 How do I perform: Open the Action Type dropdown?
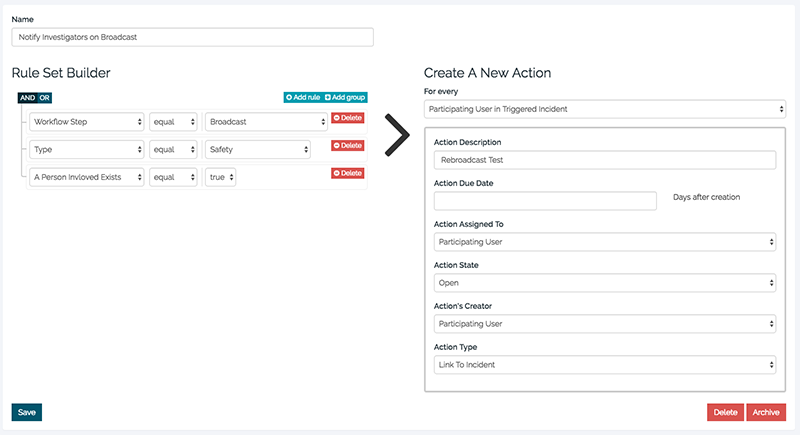[x=605, y=365]
